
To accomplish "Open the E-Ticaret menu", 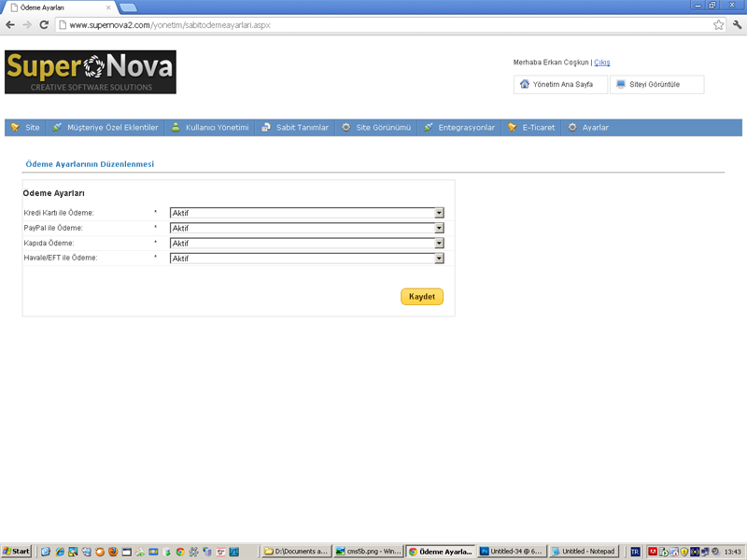I will click(x=531, y=128).
